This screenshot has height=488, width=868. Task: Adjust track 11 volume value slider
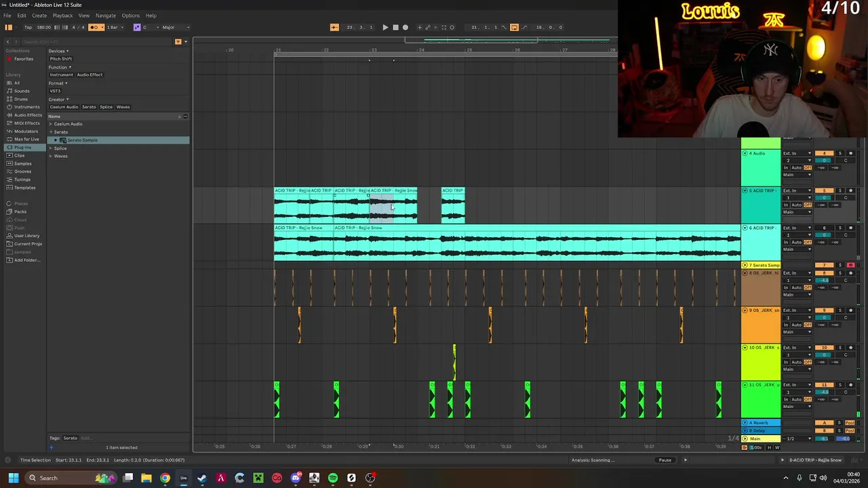pyautogui.click(x=825, y=392)
